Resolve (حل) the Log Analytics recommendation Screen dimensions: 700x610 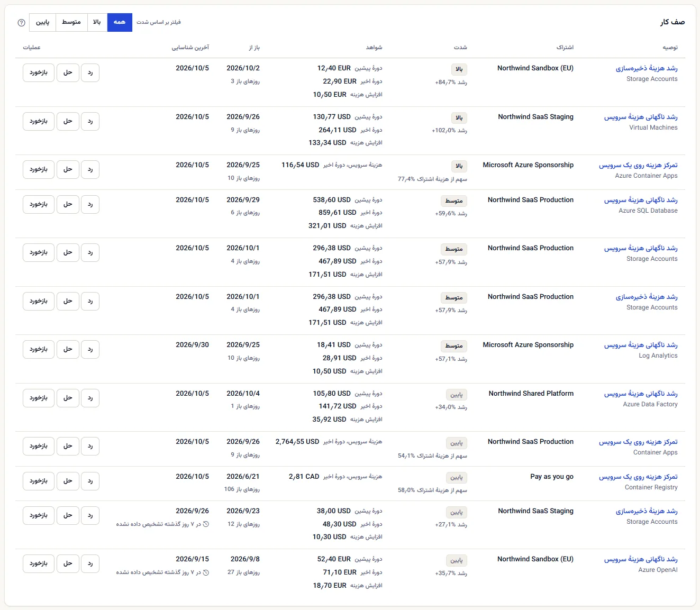pos(68,349)
